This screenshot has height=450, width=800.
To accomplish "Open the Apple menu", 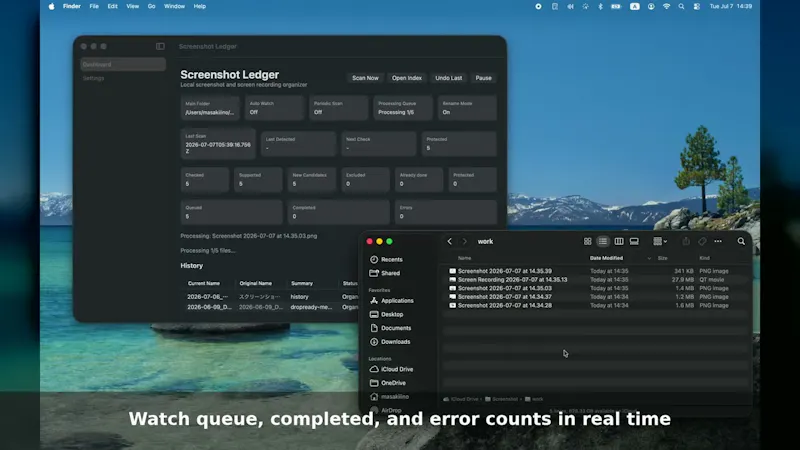I will 52,6.
